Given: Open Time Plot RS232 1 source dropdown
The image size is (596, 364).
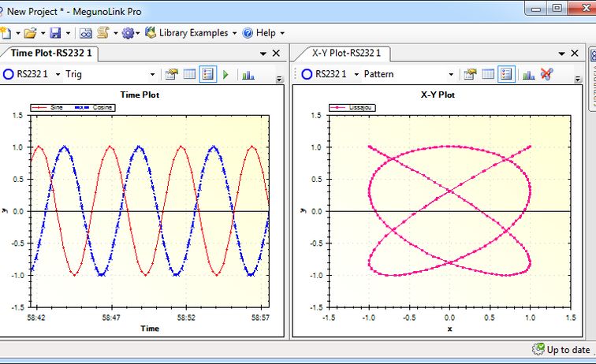Looking at the screenshot, I should 58,75.
